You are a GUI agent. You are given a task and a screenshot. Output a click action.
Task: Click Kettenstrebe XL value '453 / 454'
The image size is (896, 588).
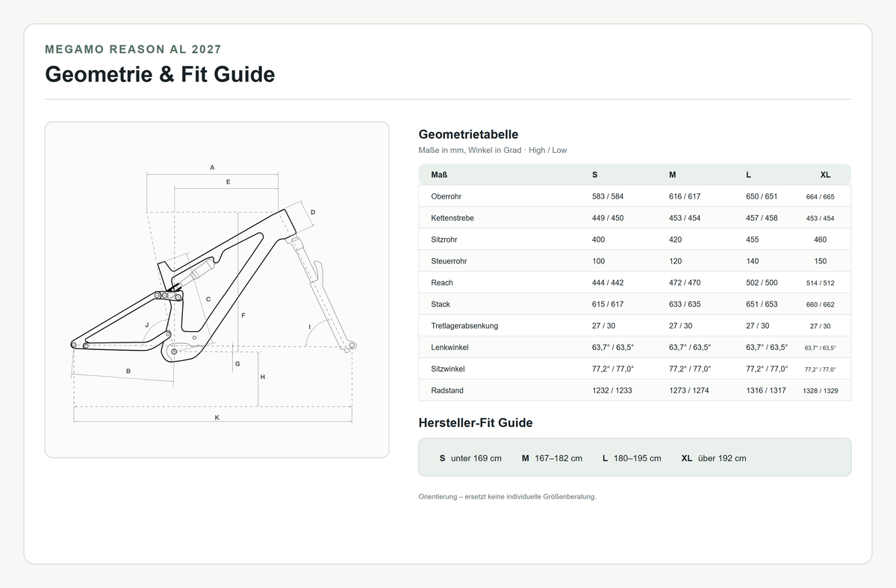pyautogui.click(x=821, y=219)
